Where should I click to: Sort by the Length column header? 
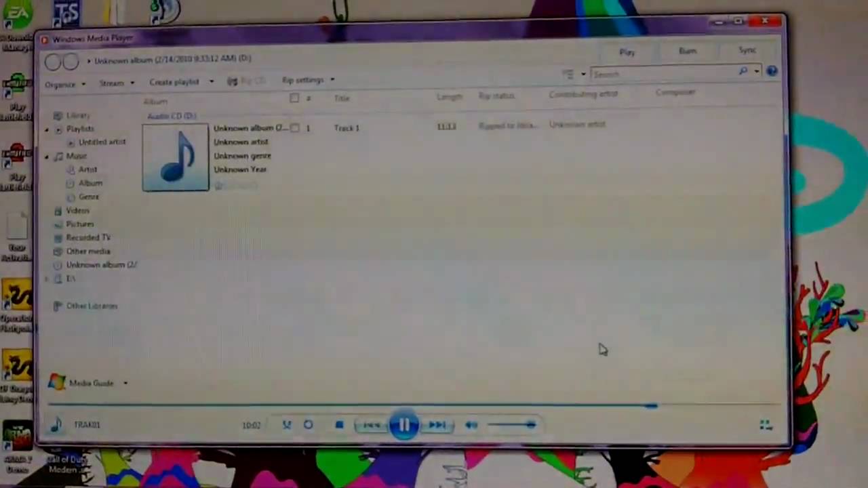449,97
